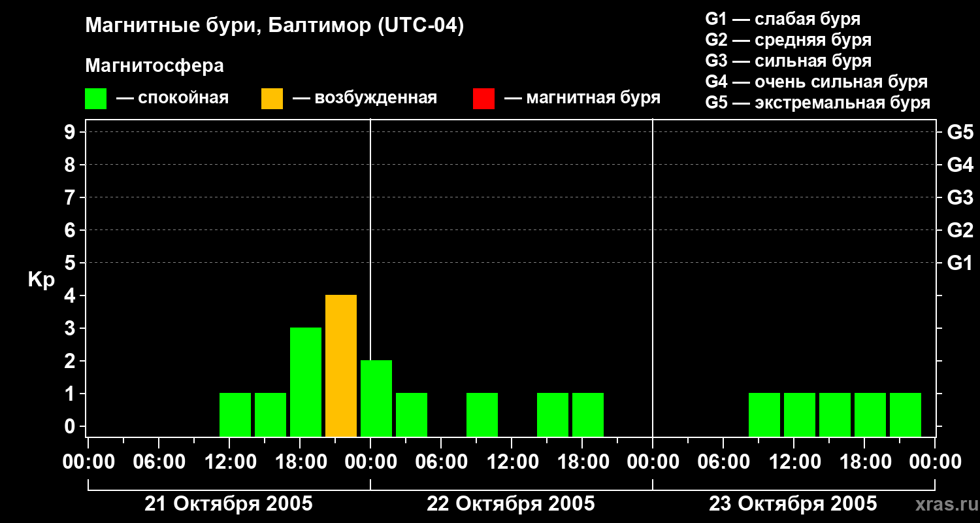
Task: Click the 'Kp' axis label
Action: point(41,280)
